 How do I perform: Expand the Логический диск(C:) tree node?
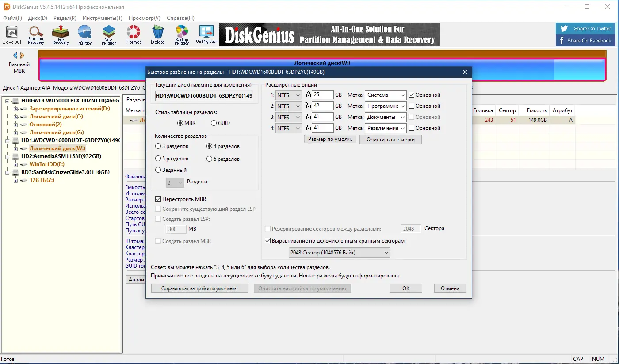(x=16, y=117)
